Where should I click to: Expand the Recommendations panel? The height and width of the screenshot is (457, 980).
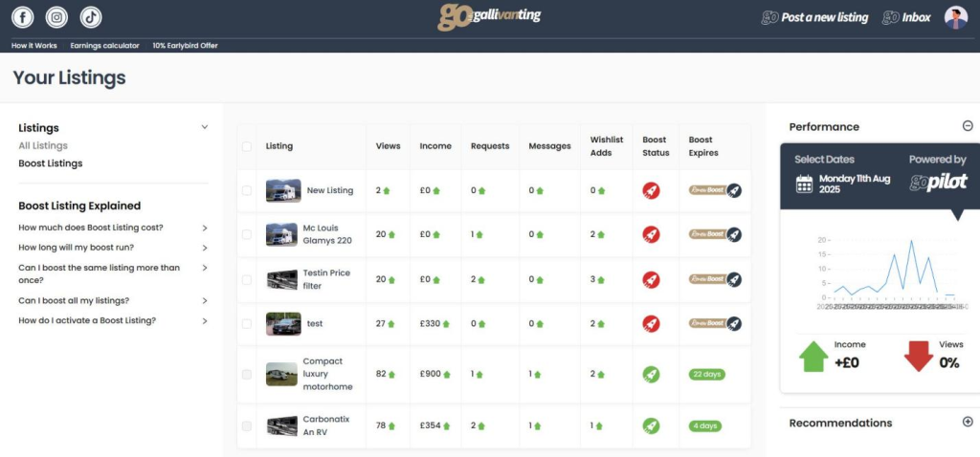pyautogui.click(x=968, y=422)
